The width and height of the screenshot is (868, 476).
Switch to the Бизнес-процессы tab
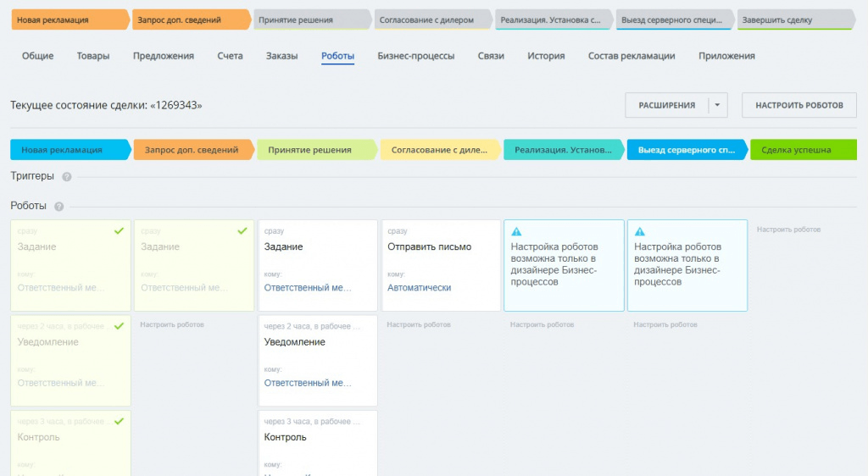[x=415, y=56]
